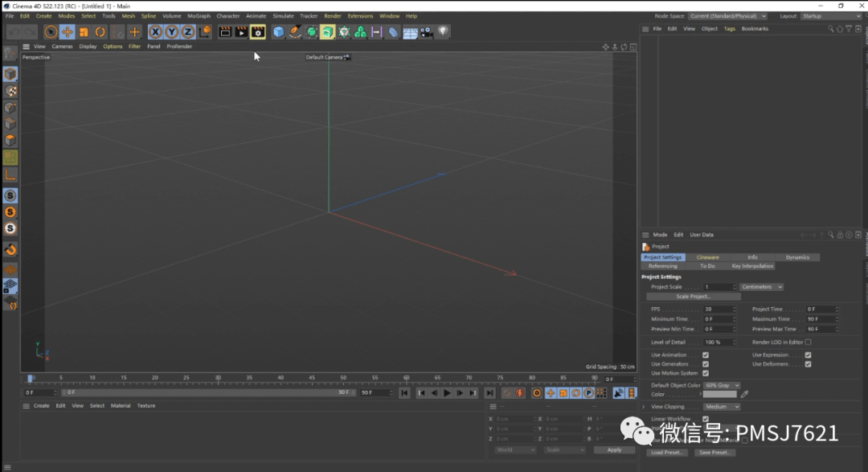
Task: Toggle Use Deformers checkbox
Action: [x=809, y=364]
